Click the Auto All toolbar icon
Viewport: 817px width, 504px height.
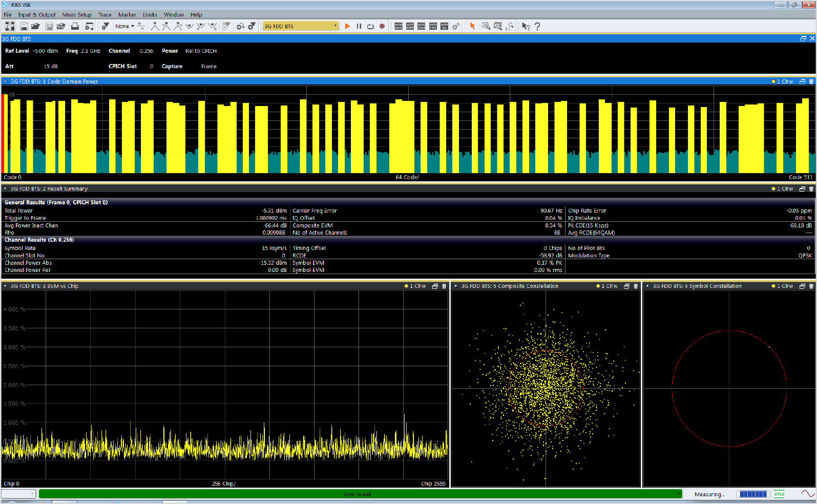tap(444, 26)
